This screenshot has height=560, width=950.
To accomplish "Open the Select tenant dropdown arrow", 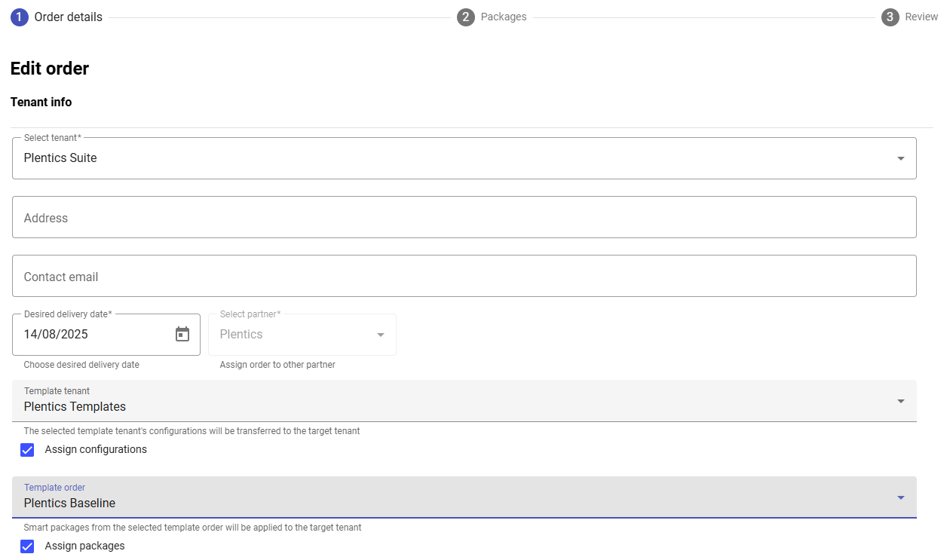I will point(900,158).
